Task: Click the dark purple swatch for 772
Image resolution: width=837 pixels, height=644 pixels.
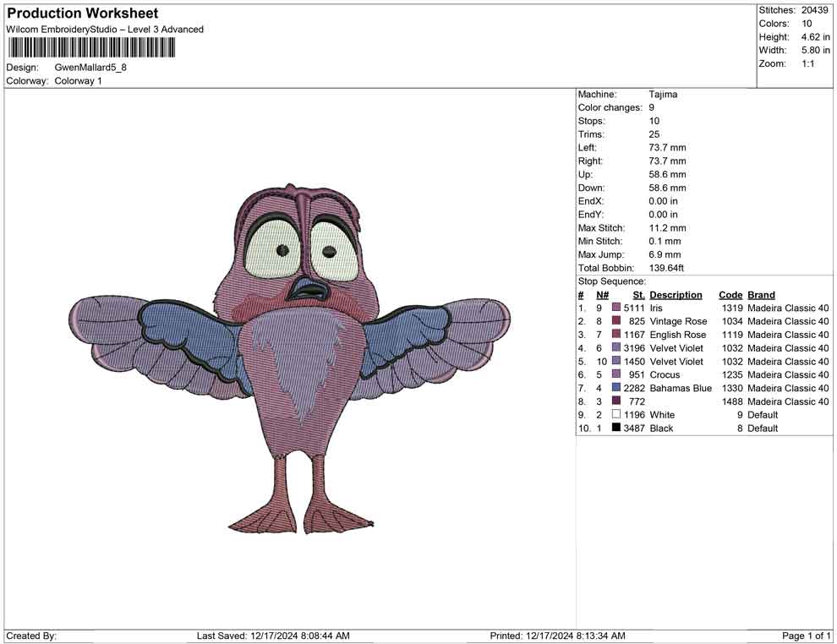Action: point(616,401)
